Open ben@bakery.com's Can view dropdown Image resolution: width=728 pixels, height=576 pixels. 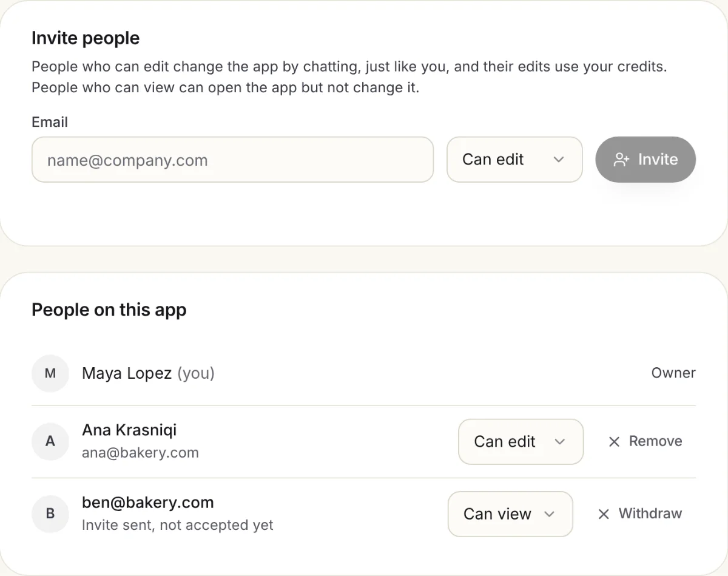(x=510, y=514)
